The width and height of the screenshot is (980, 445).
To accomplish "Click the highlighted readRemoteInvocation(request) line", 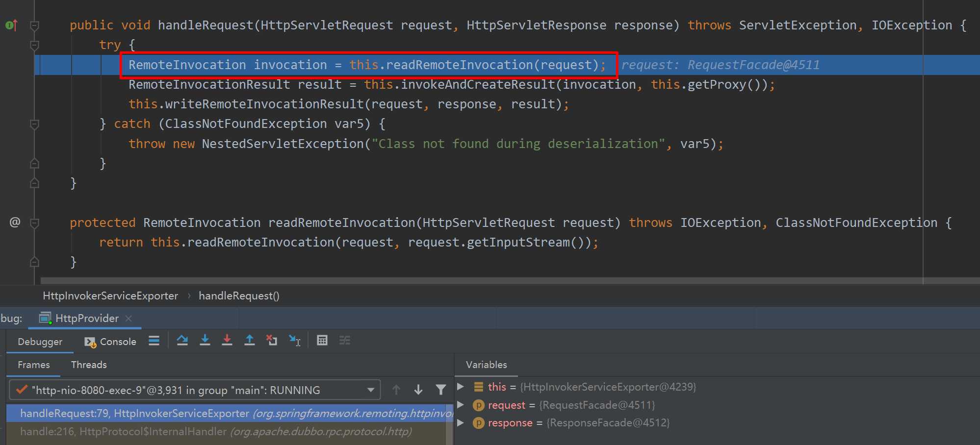I will pyautogui.click(x=367, y=65).
